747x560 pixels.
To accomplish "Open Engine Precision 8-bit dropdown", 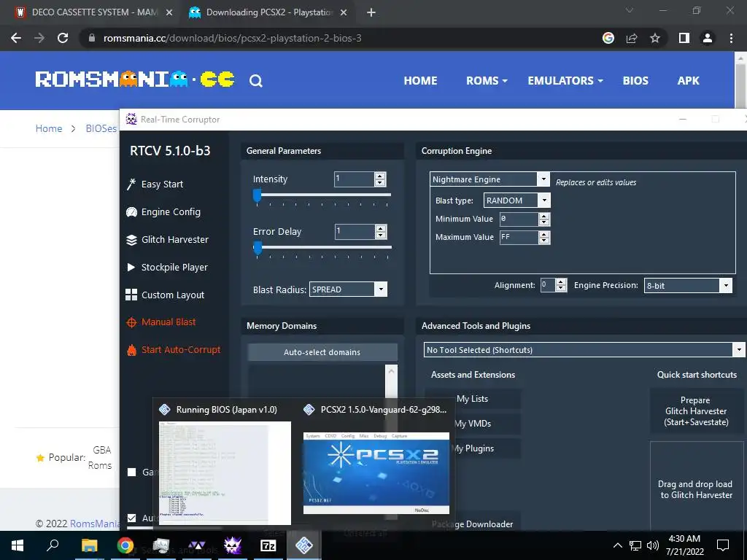I will 726,286.
